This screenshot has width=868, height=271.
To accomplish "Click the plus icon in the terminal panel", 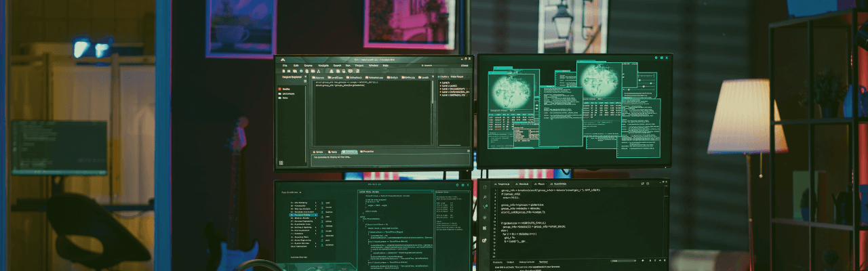I will pyautogui.click(x=642, y=262).
